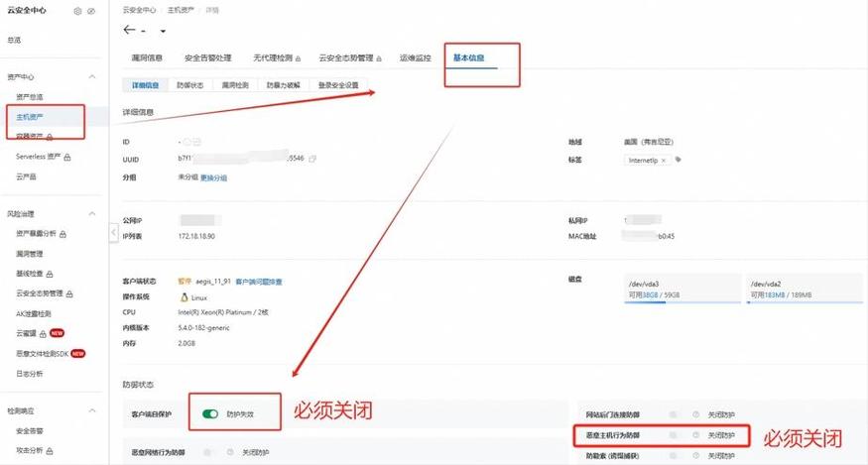The height and width of the screenshot is (465, 868).
Task: Remove the InternetIp tag via its x
Action: [664, 161]
